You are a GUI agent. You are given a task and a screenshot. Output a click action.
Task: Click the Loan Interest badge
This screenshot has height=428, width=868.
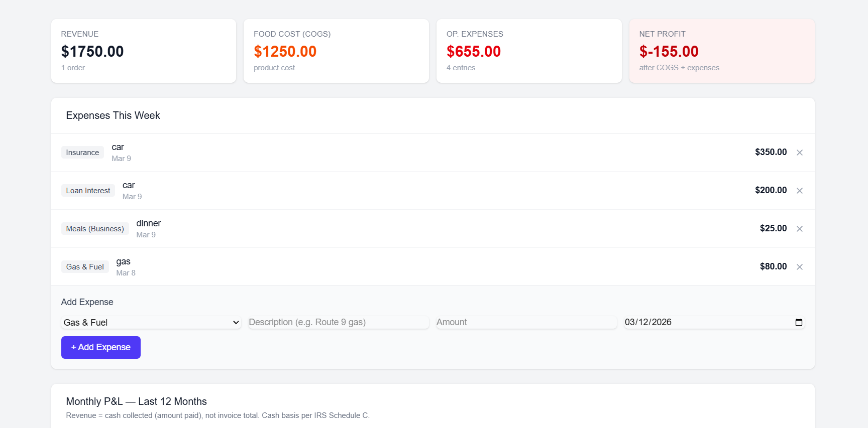[88, 190]
